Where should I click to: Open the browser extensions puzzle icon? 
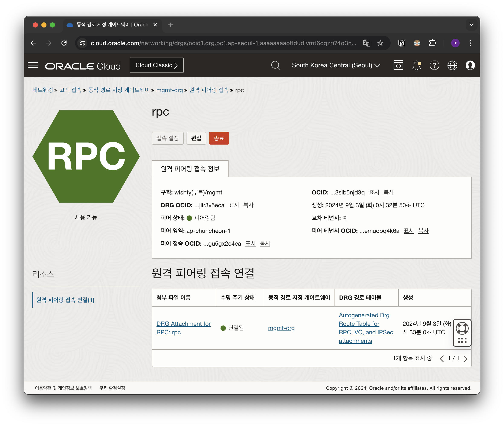(x=432, y=43)
